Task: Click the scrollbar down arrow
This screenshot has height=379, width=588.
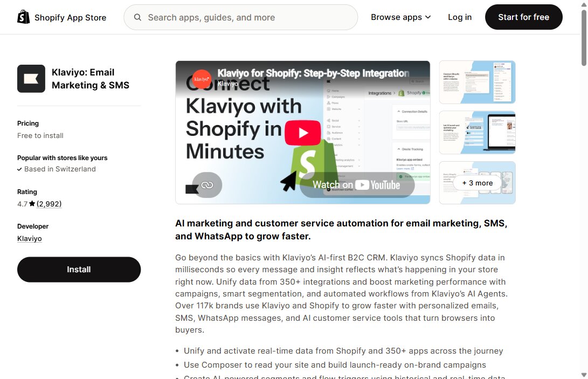Action: click(x=584, y=375)
